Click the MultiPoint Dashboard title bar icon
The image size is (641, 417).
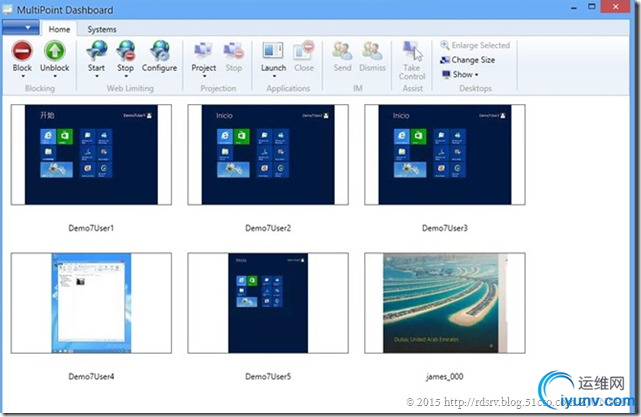[7, 9]
